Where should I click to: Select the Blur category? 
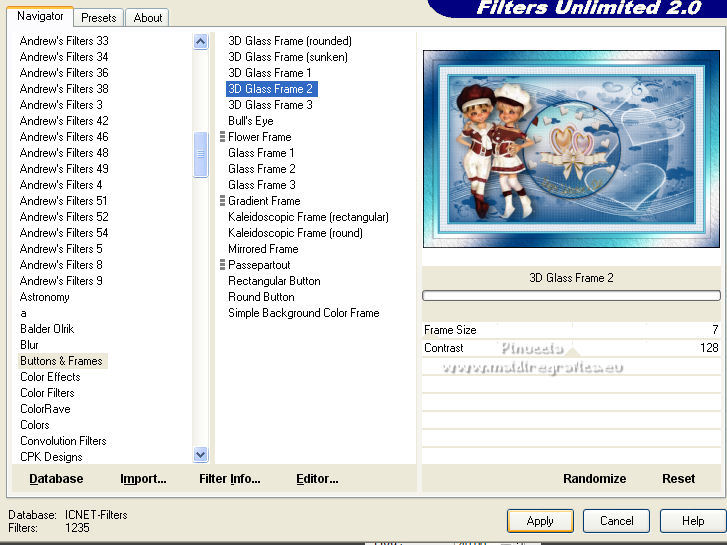pyautogui.click(x=29, y=345)
